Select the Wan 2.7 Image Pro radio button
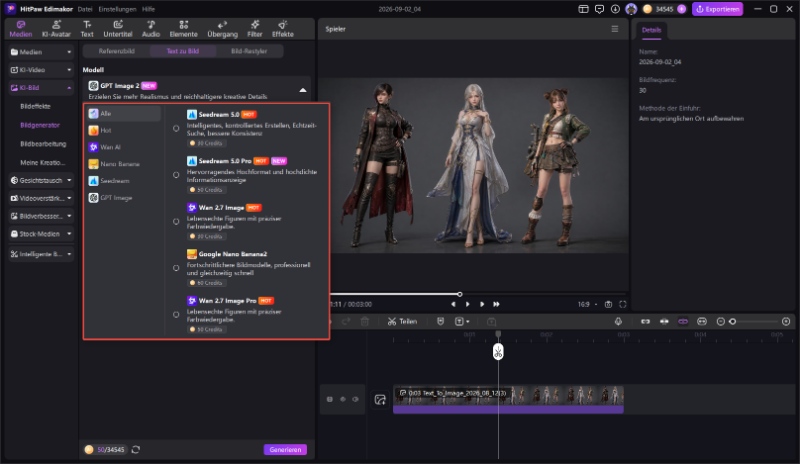800x464 pixels. [x=176, y=315]
